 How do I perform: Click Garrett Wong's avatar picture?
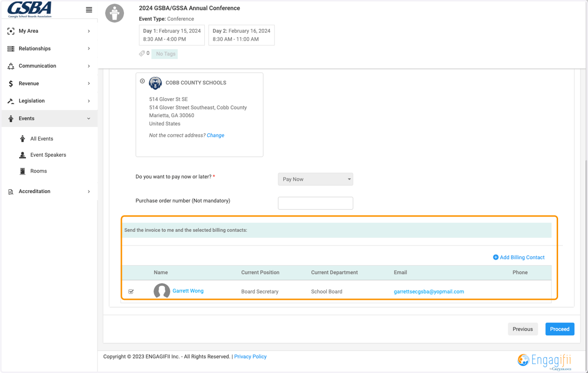coord(162,291)
